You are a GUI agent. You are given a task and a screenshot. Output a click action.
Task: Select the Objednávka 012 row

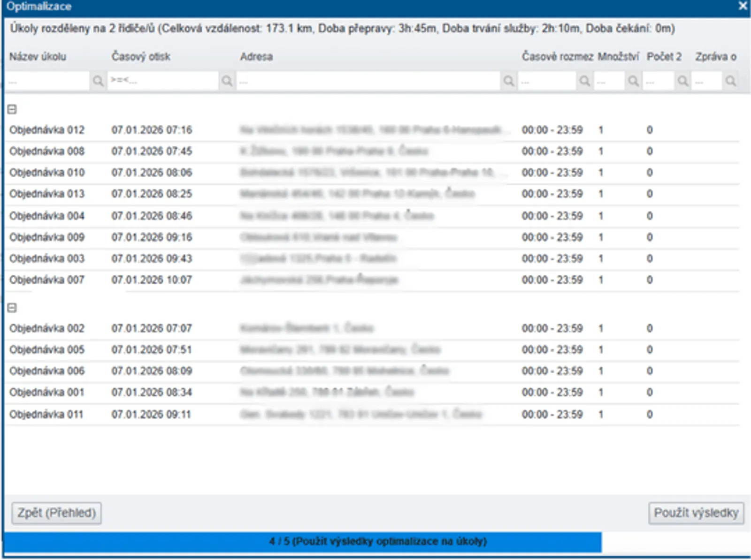pos(47,130)
